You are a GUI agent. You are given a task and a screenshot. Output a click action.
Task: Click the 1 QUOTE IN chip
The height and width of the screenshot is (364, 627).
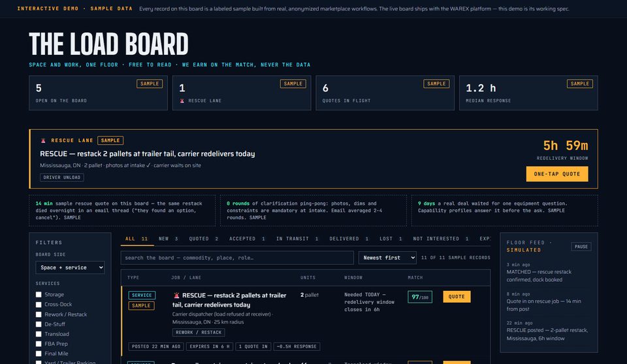253,347
